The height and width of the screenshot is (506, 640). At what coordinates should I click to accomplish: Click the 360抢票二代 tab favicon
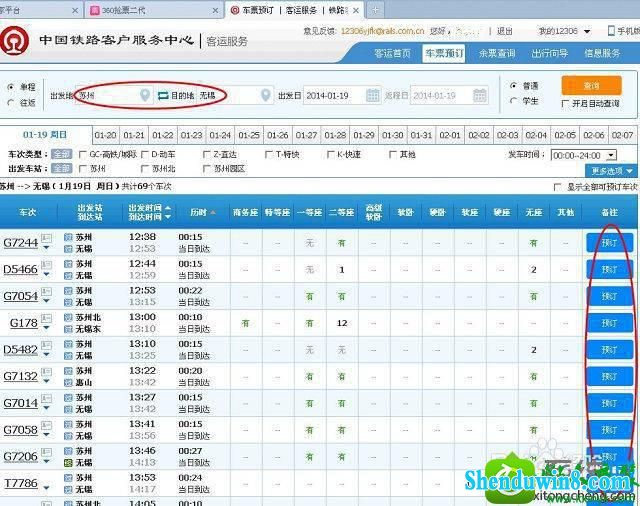click(95, 11)
